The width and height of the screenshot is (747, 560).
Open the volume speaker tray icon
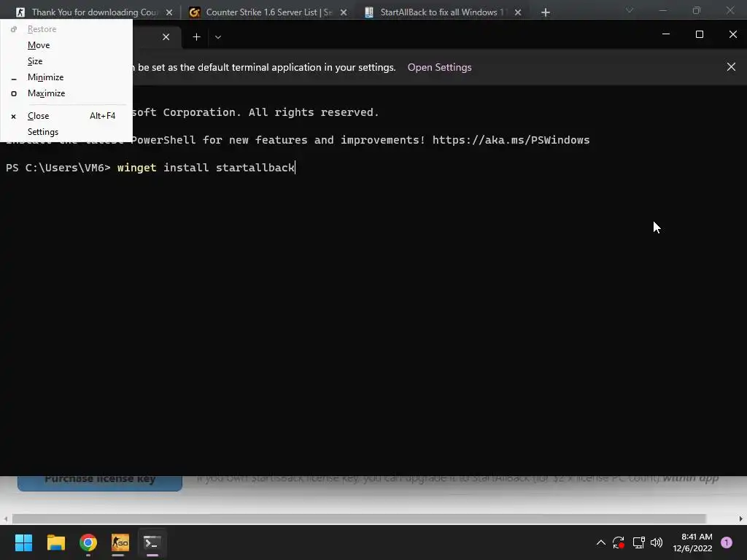[657, 542]
